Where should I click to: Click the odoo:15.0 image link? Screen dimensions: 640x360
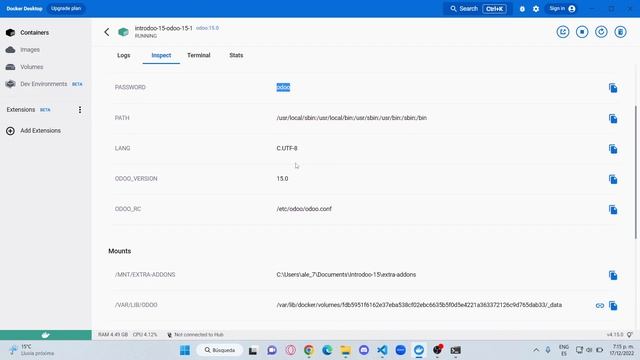click(x=207, y=28)
